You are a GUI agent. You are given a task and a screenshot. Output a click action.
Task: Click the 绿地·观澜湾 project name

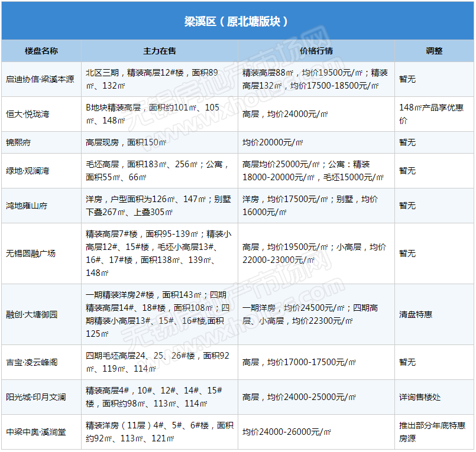[x=27, y=171]
